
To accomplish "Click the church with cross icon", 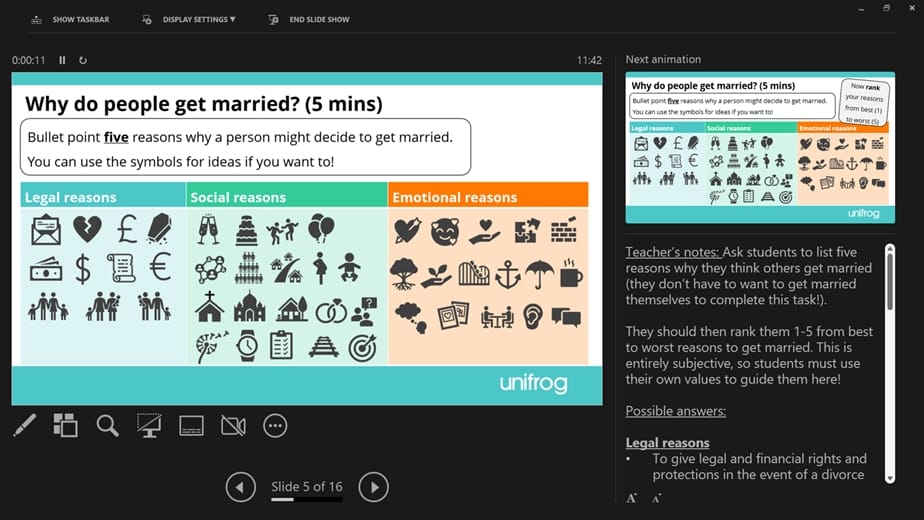I will pos(210,307).
